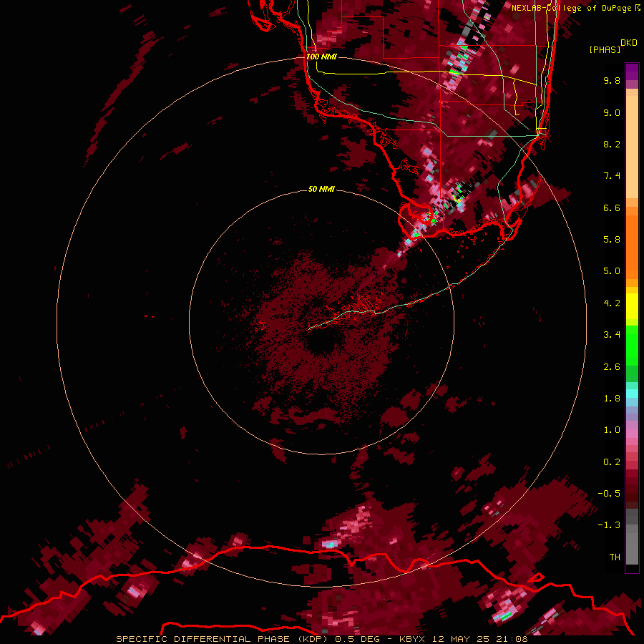Image resolution: width=644 pixels, height=644 pixels.
Task: Click the "[PHAS]" label above the legend
Action: (x=605, y=50)
